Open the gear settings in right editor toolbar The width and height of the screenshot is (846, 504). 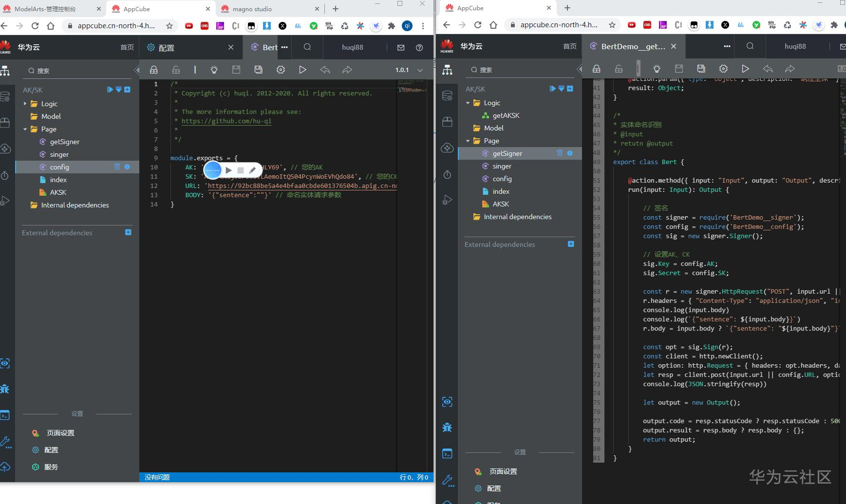(723, 69)
